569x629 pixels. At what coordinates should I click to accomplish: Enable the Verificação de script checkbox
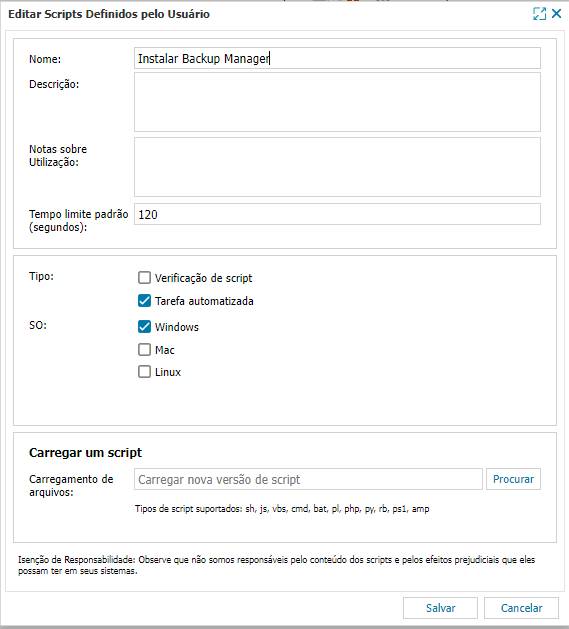pos(144,278)
